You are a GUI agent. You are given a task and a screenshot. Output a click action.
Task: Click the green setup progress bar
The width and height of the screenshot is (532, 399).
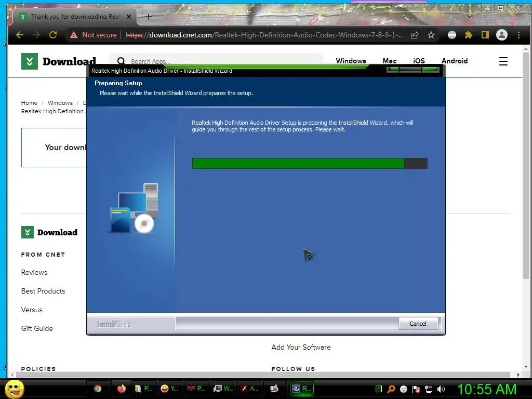click(x=310, y=163)
